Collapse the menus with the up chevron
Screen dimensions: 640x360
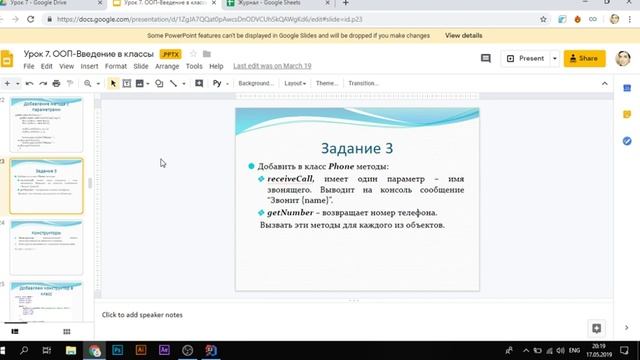[604, 83]
